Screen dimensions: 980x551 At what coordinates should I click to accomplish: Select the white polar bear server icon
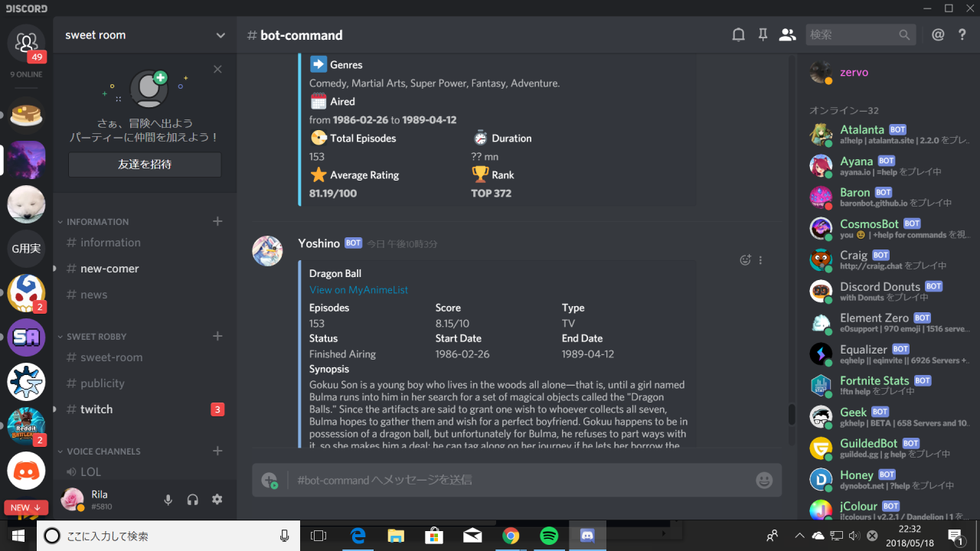(x=26, y=204)
